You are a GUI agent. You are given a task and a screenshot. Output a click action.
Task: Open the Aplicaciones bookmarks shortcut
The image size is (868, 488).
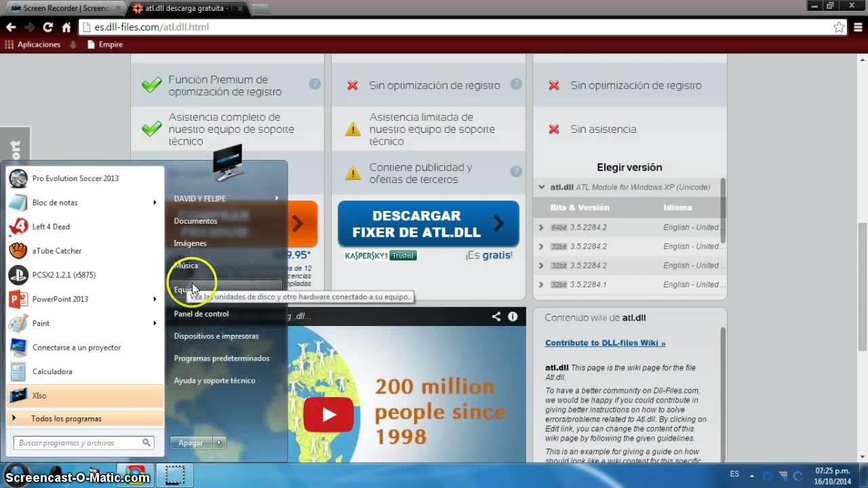click(x=33, y=45)
